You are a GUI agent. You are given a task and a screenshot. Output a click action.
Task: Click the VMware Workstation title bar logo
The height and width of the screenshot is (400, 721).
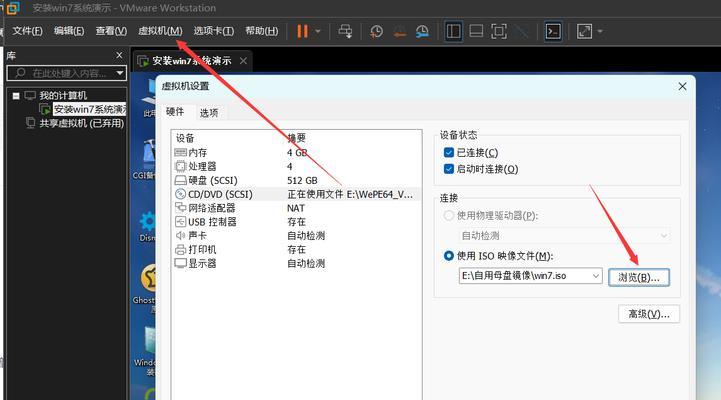coord(13,8)
